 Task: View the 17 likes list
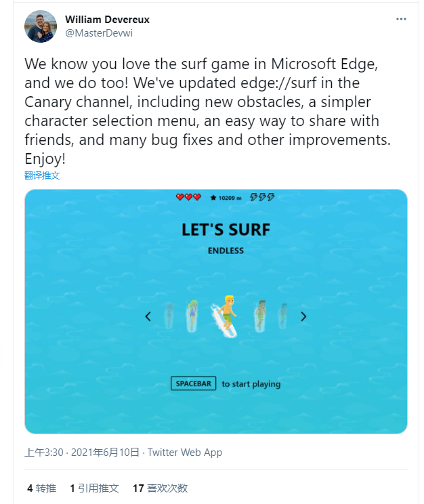(x=161, y=488)
